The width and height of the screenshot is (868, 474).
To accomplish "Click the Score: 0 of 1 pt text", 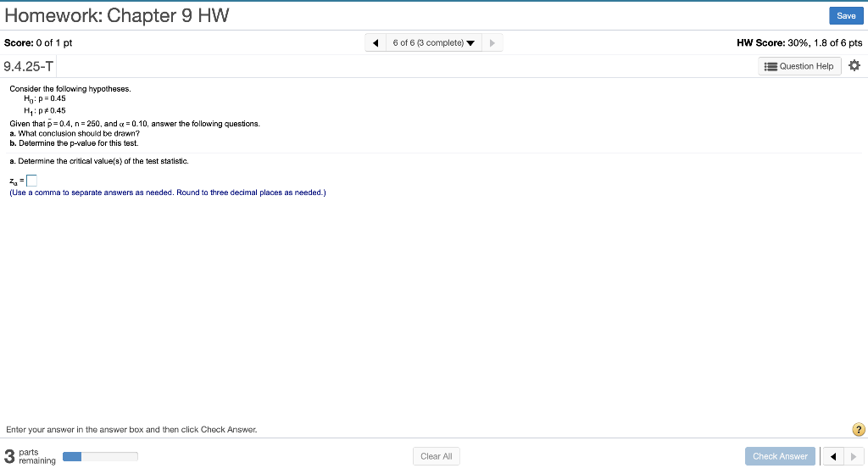I will 38,42.
